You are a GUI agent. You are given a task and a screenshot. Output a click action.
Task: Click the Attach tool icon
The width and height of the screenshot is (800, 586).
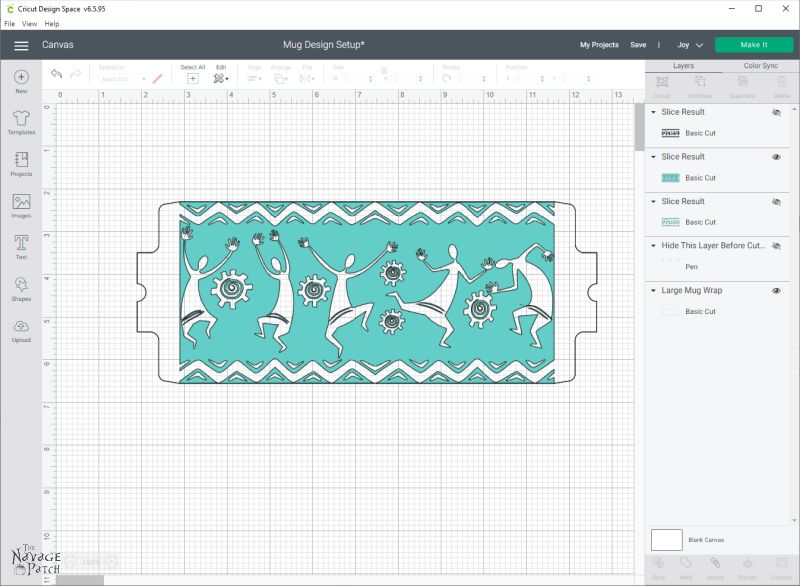click(715, 563)
